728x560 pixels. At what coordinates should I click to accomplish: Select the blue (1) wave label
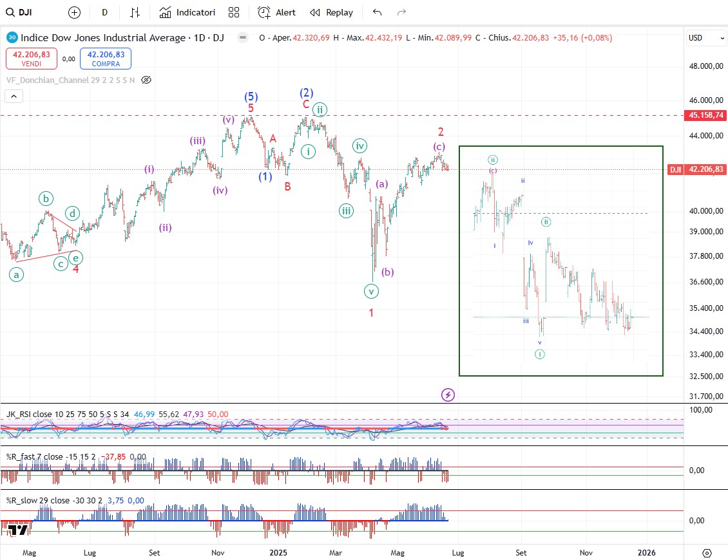pyautogui.click(x=265, y=176)
